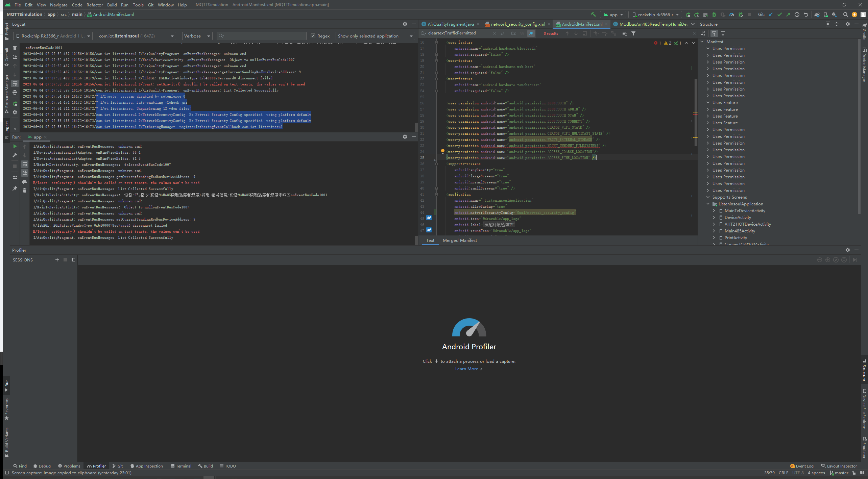868x479 pixels.
Task: Click the wrench icon in Run panel
Action: pyautogui.click(x=15, y=155)
